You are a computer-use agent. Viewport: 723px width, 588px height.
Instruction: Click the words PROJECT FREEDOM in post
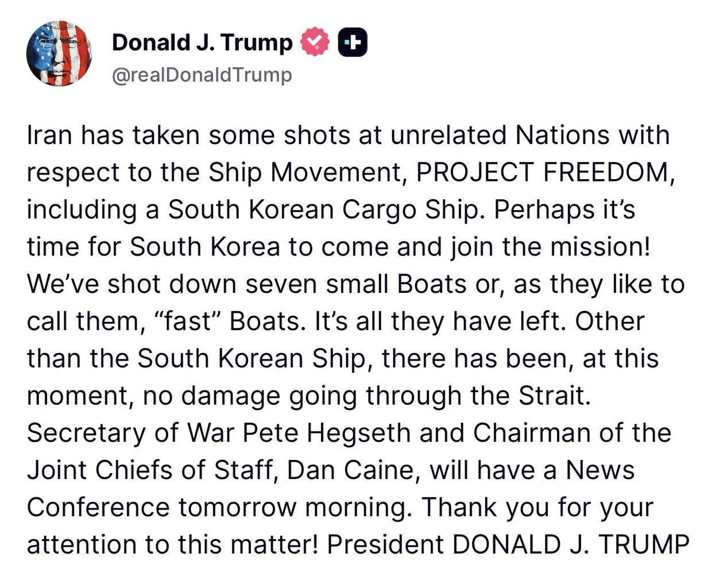pyautogui.click(x=542, y=172)
